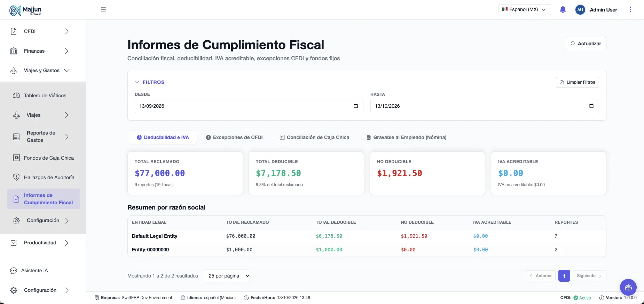Toggle the hamburger sidebar menu
This screenshot has height=304, width=644.
[x=103, y=9]
